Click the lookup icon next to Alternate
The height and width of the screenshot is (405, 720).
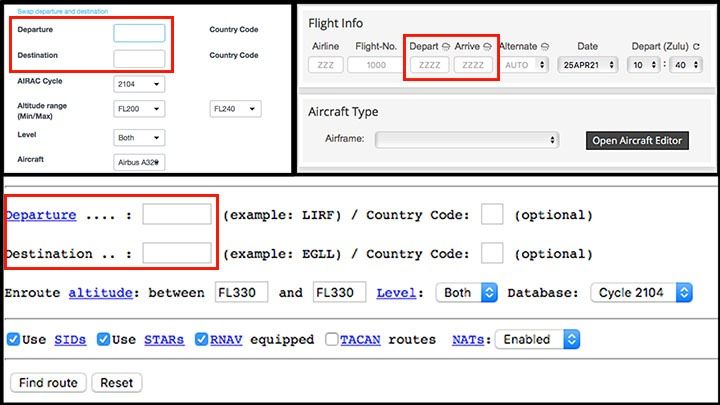pyautogui.click(x=545, y=46)
